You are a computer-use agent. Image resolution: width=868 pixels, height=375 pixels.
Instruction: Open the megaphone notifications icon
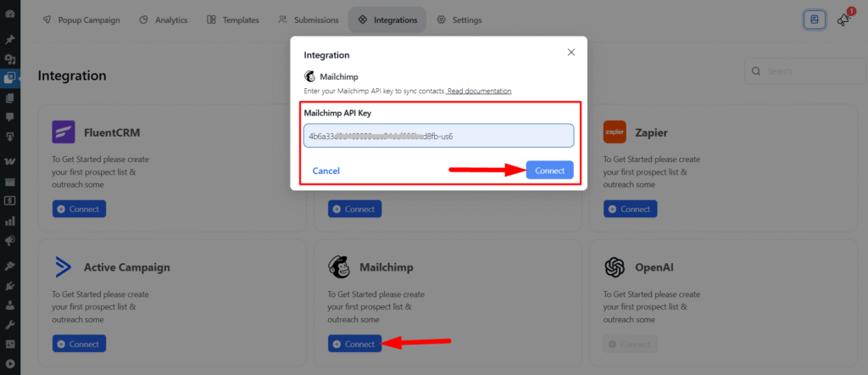coord(843,20)
